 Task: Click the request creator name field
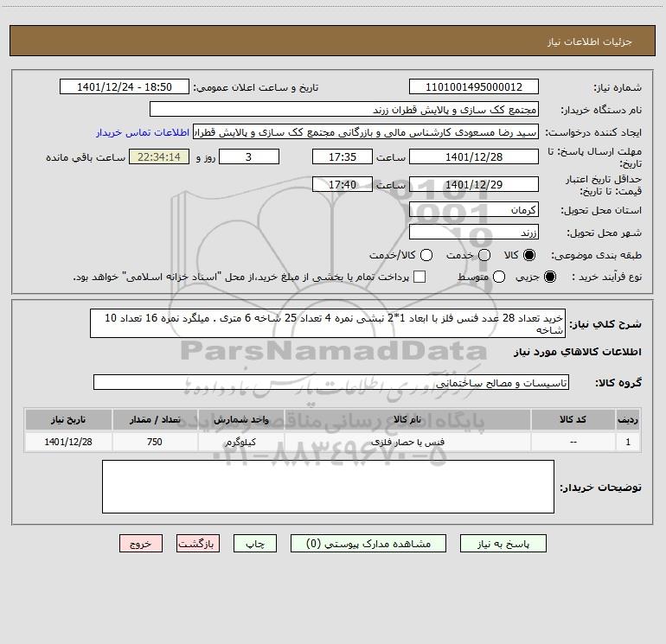pyautogui.click(x=366, y=132)
